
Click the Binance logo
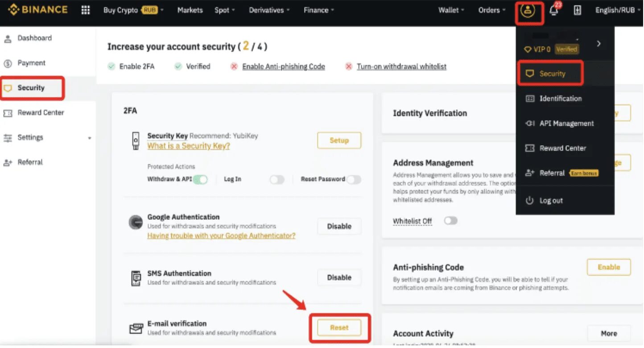[x=38, y=9]
